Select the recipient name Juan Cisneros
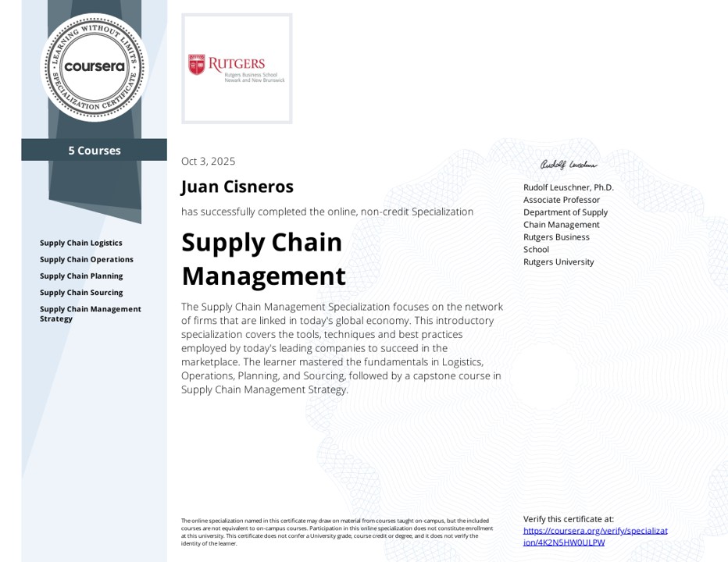This screenshot has width=728, height=562. coord(237,187)
